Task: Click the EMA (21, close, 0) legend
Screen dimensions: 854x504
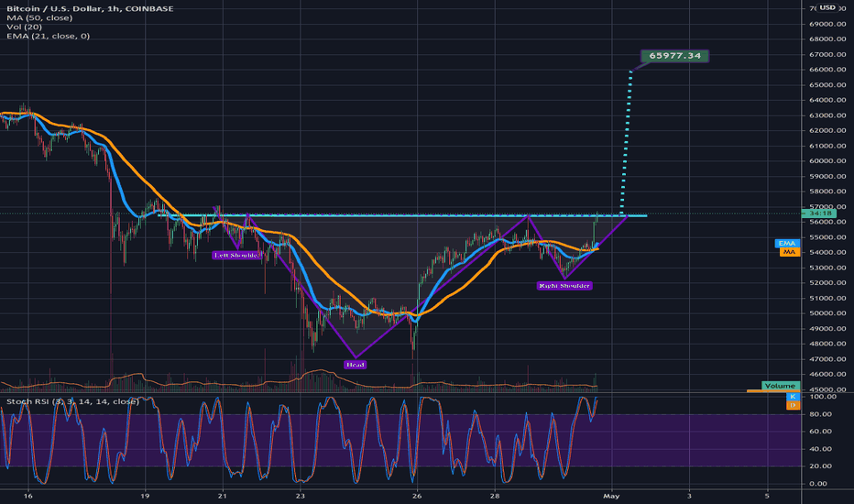Action: 48,36
